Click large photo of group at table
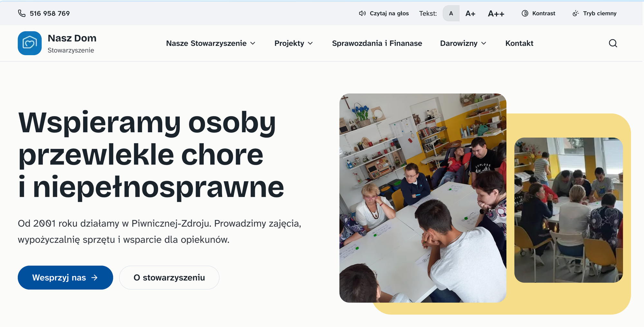The width and height of the screenshot is (644, 327). 423,198
